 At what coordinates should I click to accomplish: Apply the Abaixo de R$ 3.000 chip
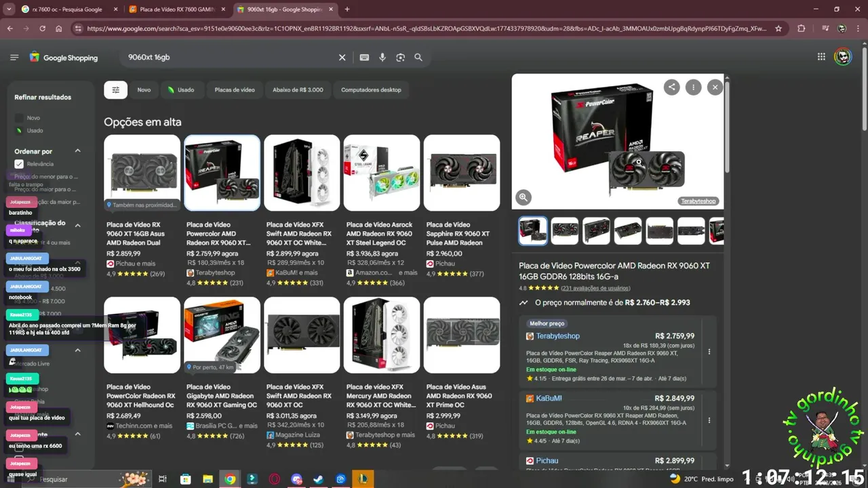298,89
